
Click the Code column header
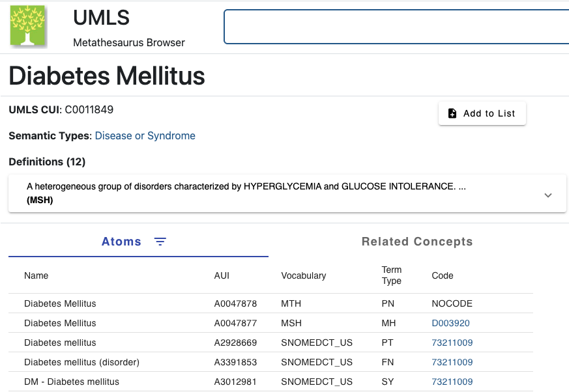coord(443,275)
